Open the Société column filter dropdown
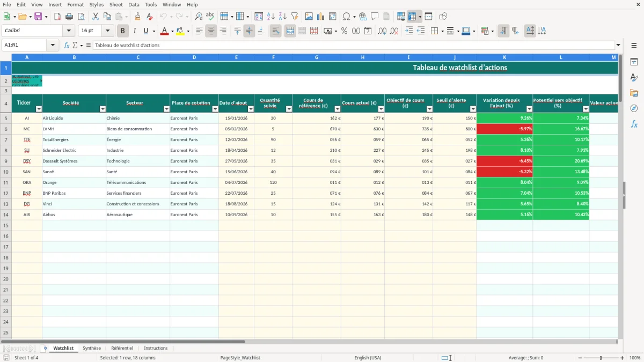644x362 pixels. coord(103,109)
